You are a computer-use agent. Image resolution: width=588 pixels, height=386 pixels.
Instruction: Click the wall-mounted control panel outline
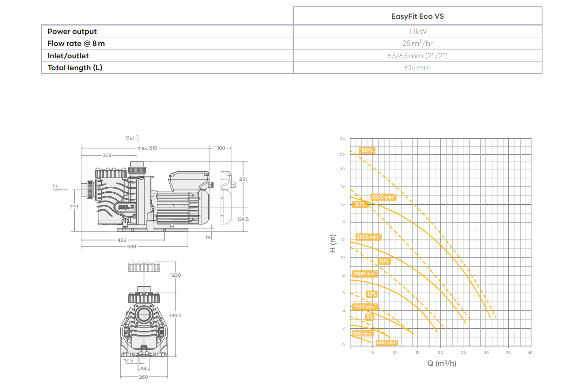[227, 198]
